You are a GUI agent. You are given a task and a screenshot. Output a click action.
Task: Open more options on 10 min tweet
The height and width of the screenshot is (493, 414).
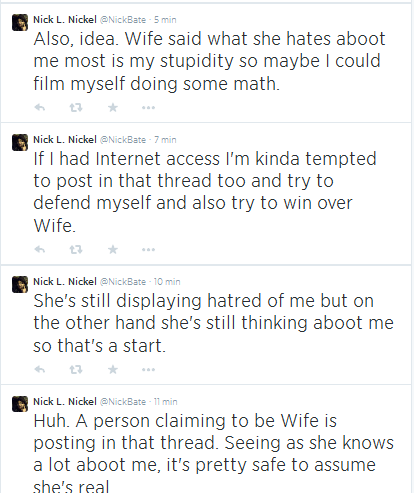(148, 370)
